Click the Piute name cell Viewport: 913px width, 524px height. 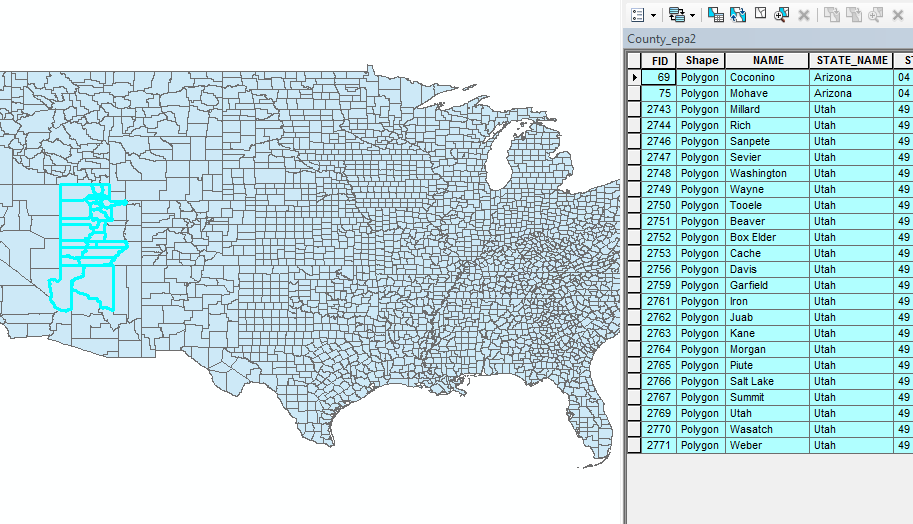coord(767,365)
